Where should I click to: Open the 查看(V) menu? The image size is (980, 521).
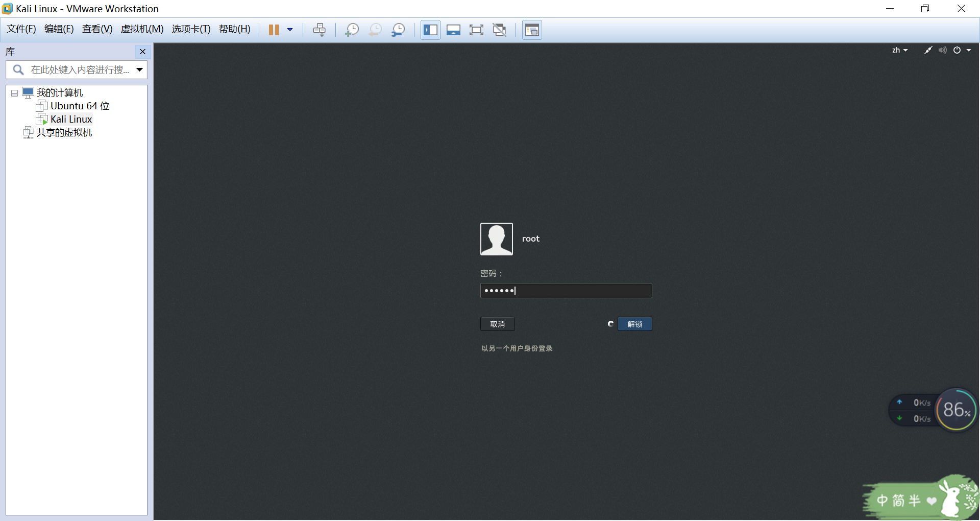97,29
